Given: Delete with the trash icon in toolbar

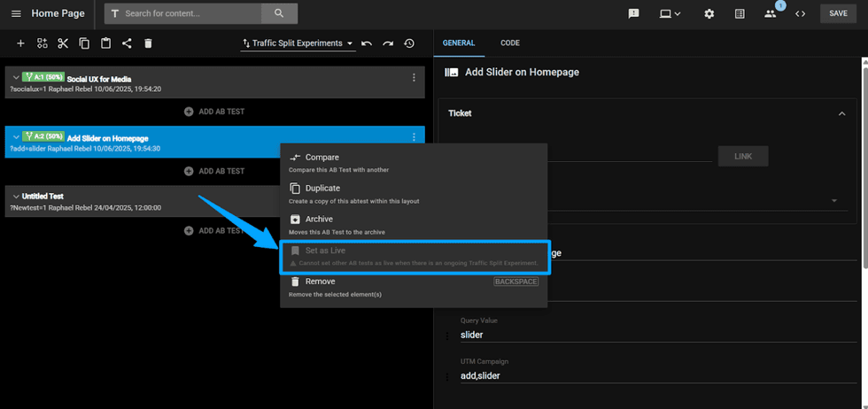Looking at the screenshot, I should pyautogui.click(x=148, y=43).
